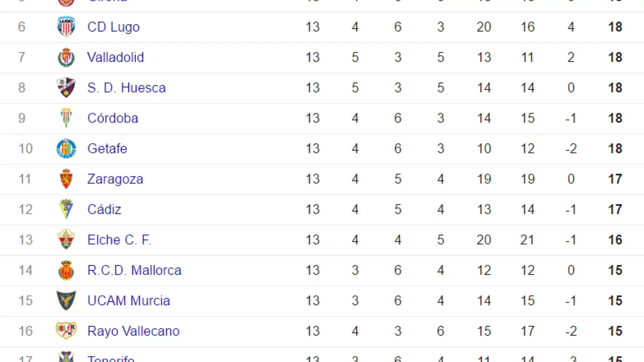The width and height of the screenshot is (644, 362).
Task: Click the Zaragoza crest icon
Action: (66, 179)
